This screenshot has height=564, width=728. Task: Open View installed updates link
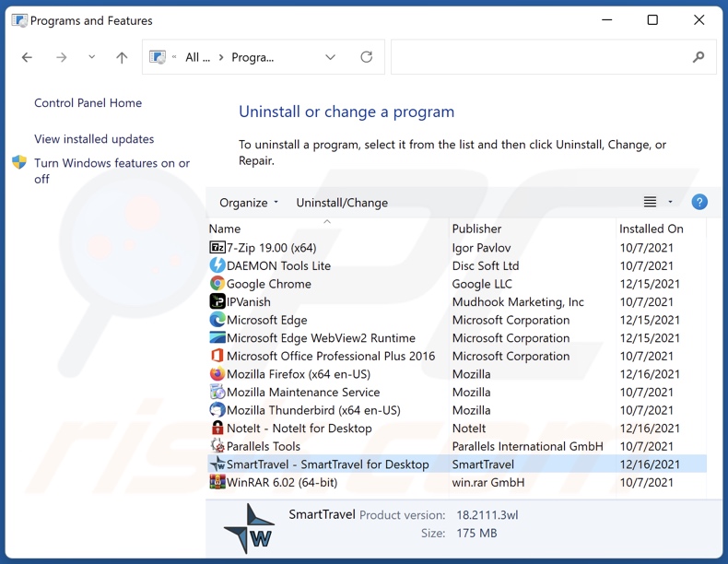[x=94, y=139]
